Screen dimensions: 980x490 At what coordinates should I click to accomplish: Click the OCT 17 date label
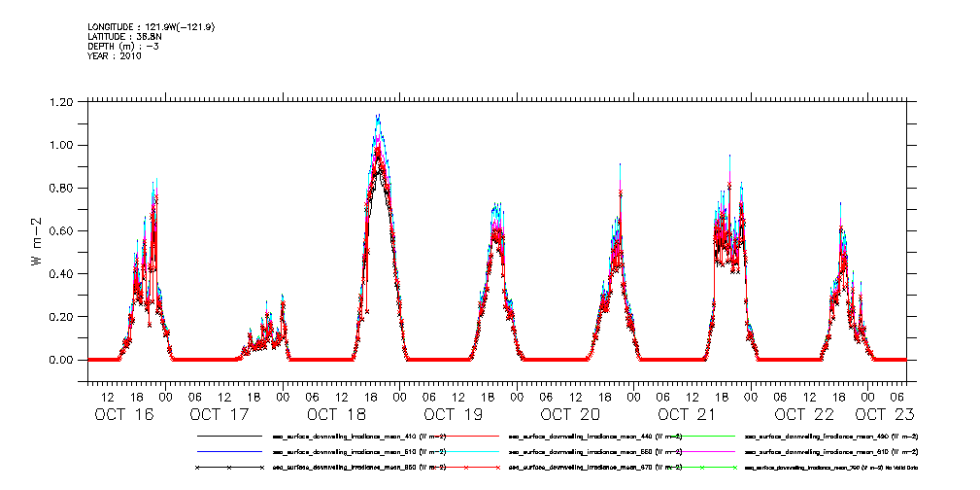coord(219,414)
